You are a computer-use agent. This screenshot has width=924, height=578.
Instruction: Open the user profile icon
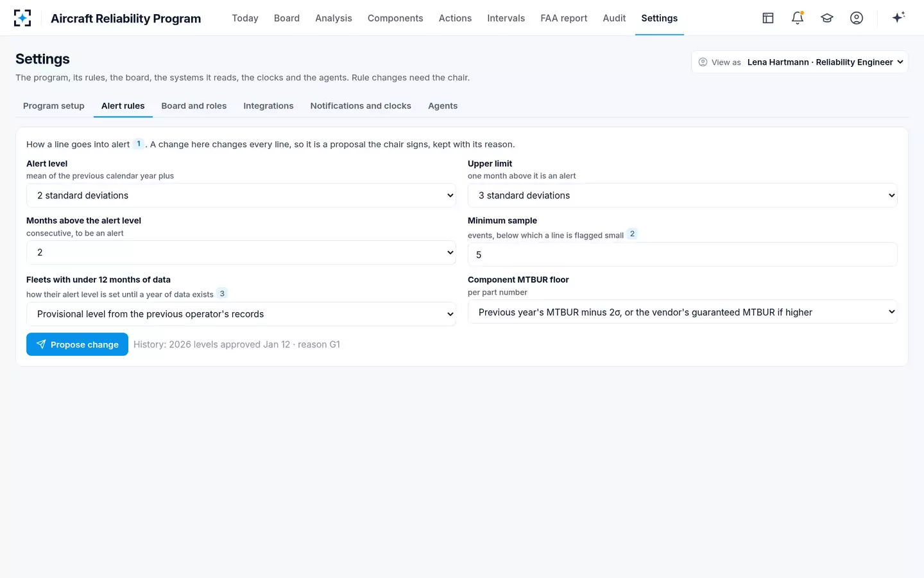(x=857, y=18)
